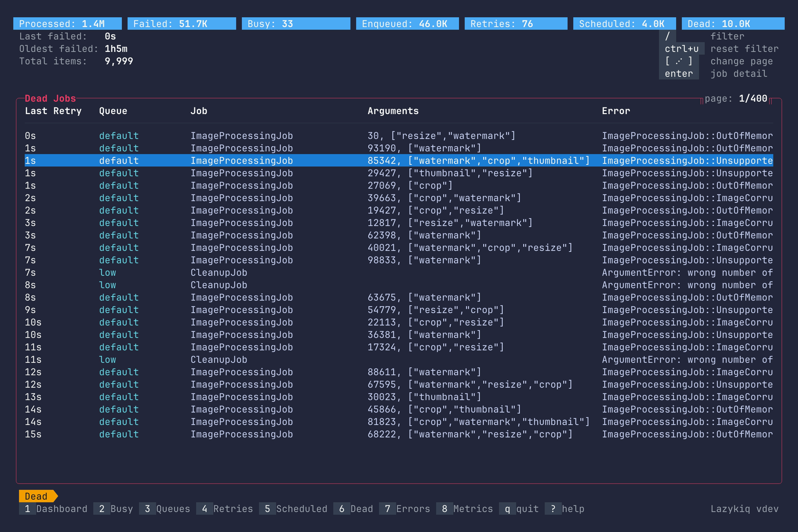Click the Enqueued 46.0K stat box
Image resolution: width=798 pixels, height=532 pixels.
tap(407, 24)
